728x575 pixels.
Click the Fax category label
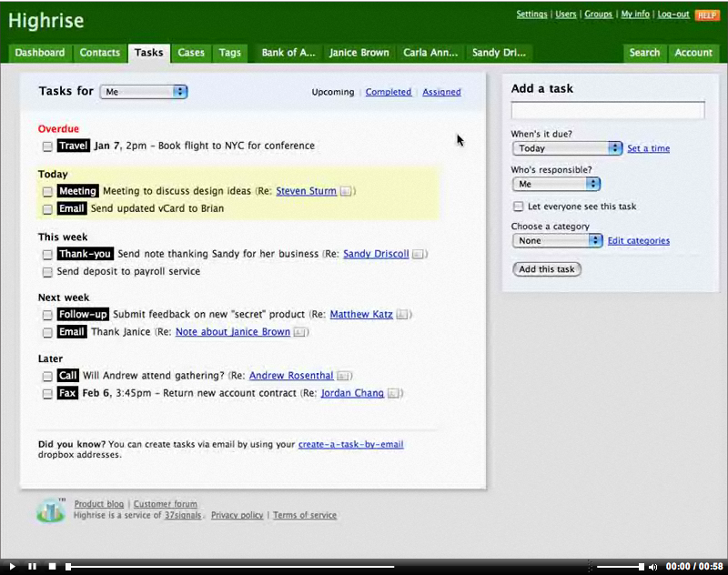coord(67,394)
